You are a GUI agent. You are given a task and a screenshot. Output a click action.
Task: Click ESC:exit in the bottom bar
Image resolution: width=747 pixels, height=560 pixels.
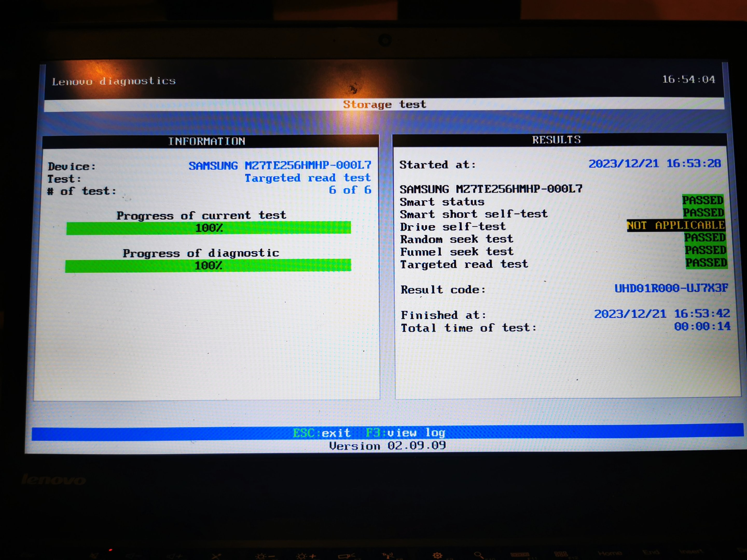[321, 433]
